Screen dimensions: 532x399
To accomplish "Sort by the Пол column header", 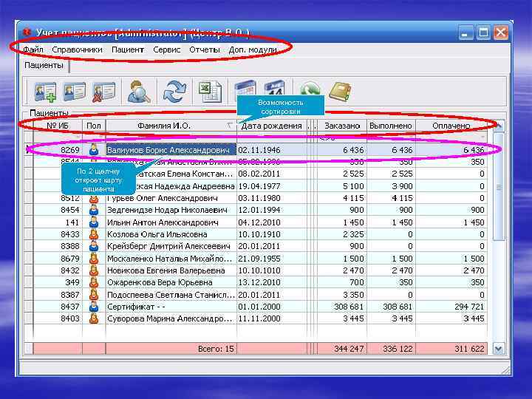I will pos(94,126).
